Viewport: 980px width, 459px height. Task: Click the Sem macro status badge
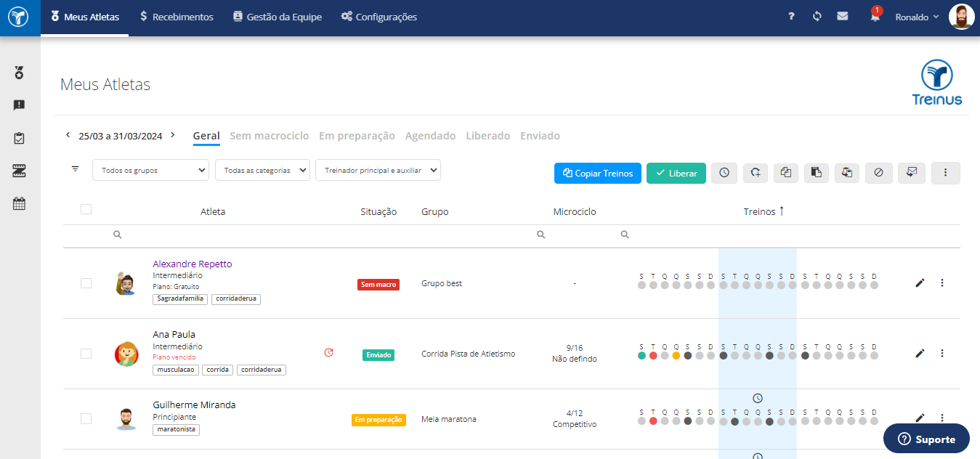coord(378,285)
